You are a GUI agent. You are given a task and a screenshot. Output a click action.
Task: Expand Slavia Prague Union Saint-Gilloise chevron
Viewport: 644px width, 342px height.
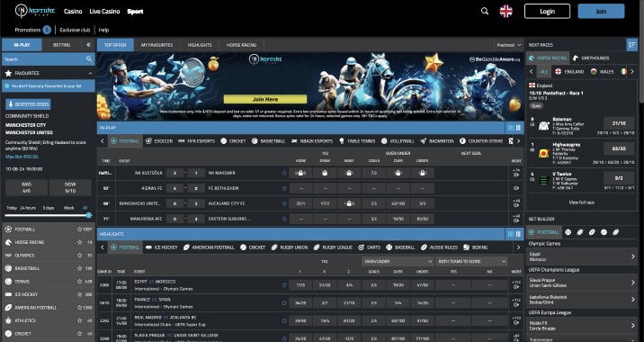[x=632, y=283]
